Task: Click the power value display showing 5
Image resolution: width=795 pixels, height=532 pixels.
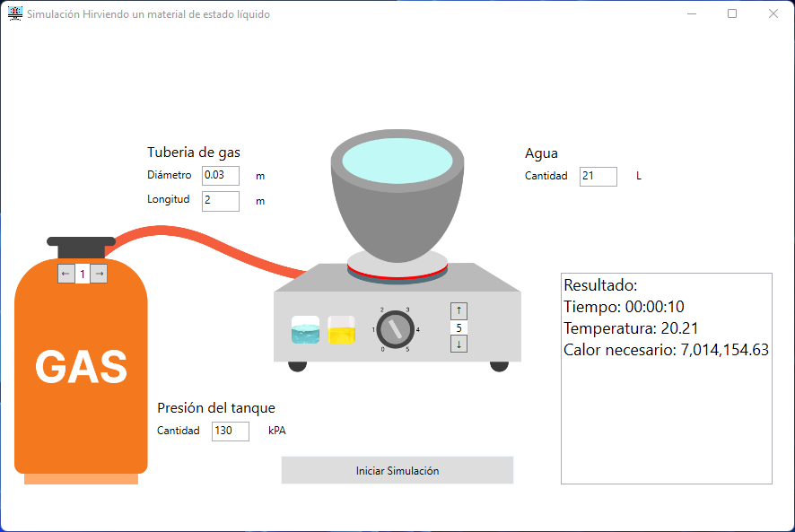Action: coord(459,327)
